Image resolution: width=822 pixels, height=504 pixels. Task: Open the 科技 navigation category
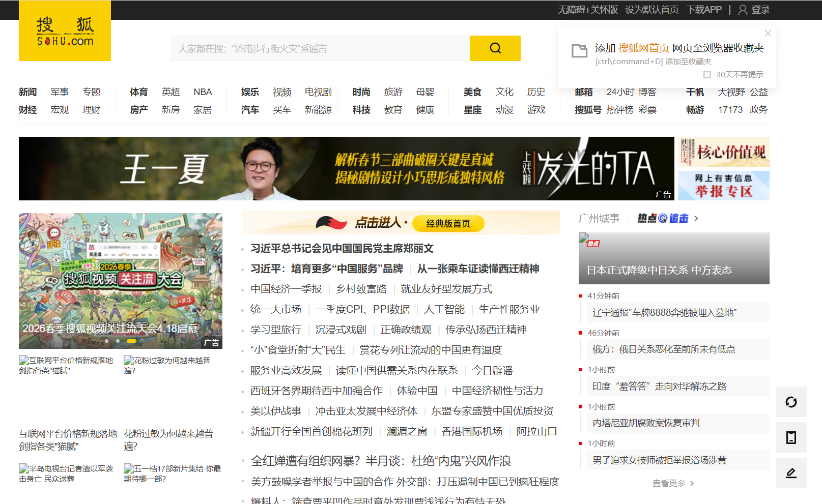tap(361, 110)
